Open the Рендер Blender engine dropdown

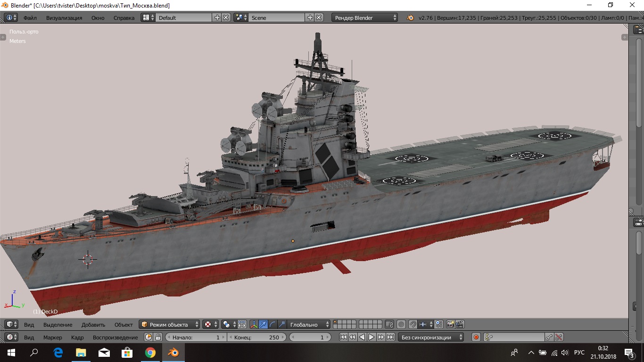(365, 17)
